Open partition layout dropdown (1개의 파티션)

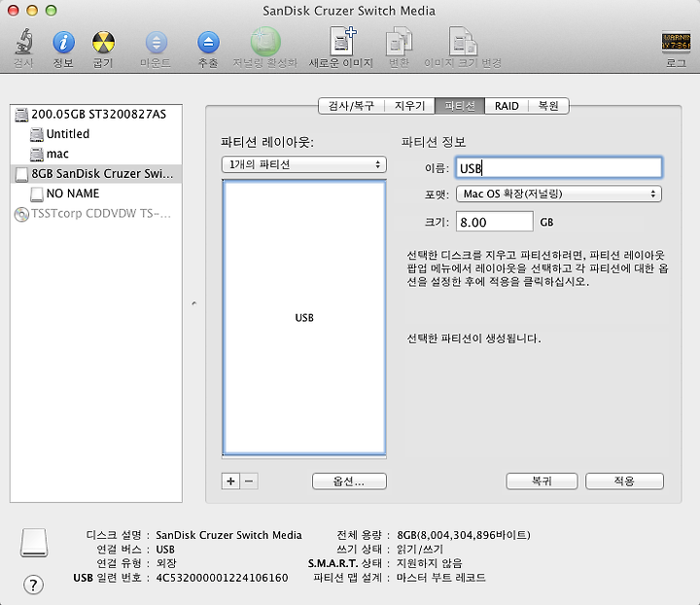coord(304,164)
